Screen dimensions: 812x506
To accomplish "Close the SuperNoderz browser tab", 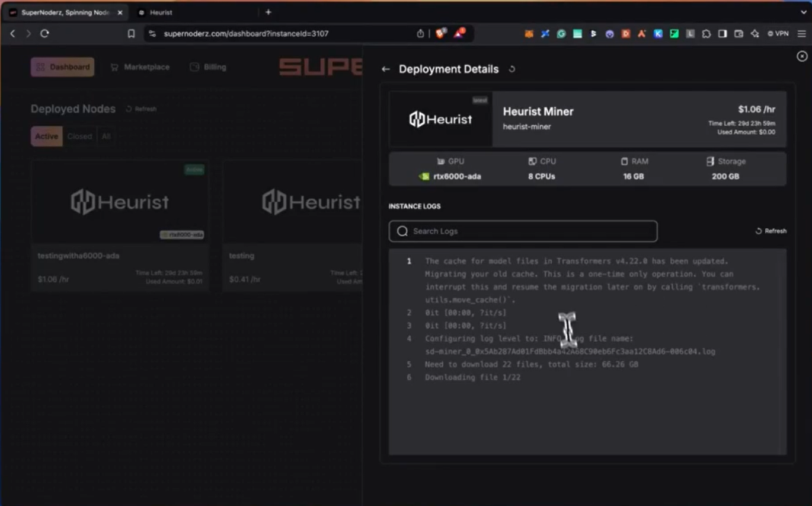I will 120,12.
